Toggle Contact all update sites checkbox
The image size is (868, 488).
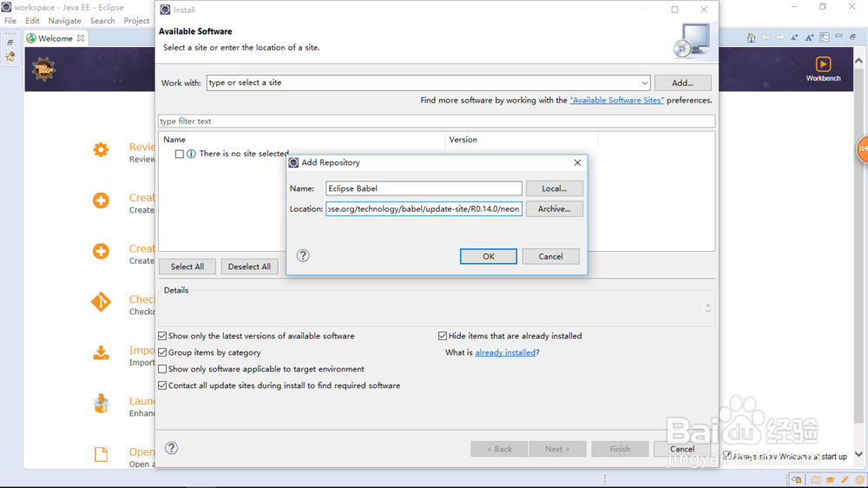[162, 386]
